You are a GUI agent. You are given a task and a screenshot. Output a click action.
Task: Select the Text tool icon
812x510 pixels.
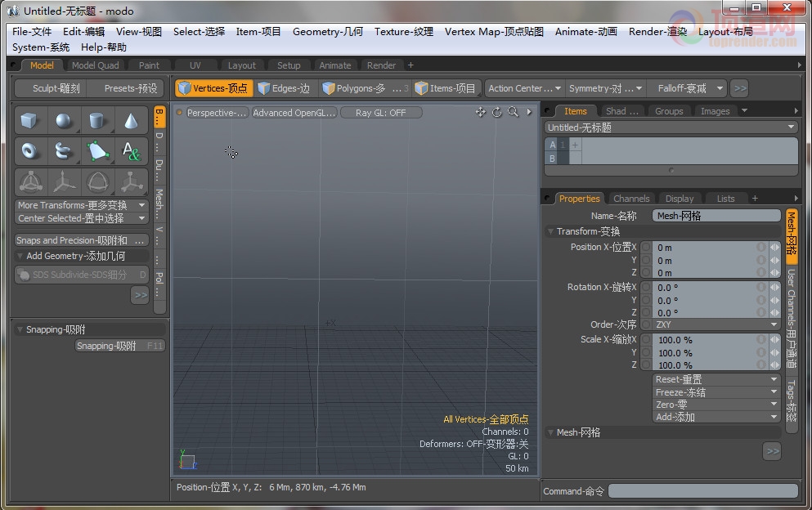131,151
